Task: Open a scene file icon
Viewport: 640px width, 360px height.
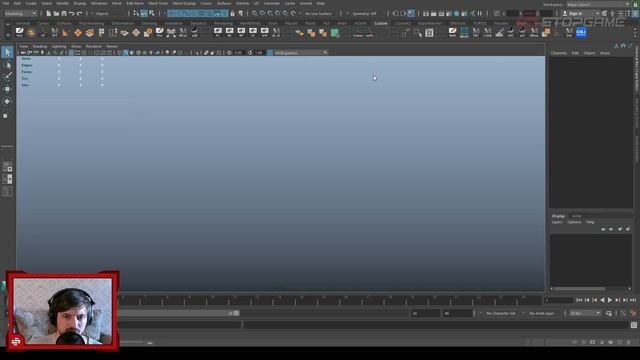Action: point(56,13)
